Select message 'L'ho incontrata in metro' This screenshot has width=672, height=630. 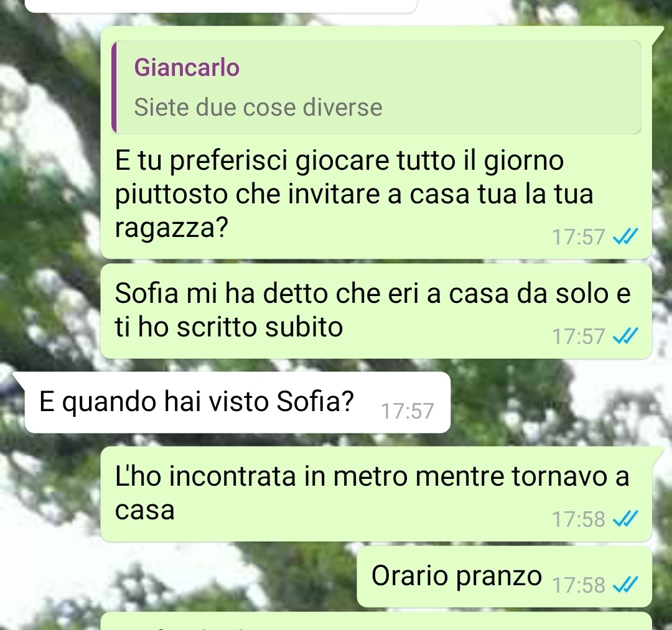click(x=376, y=494)
